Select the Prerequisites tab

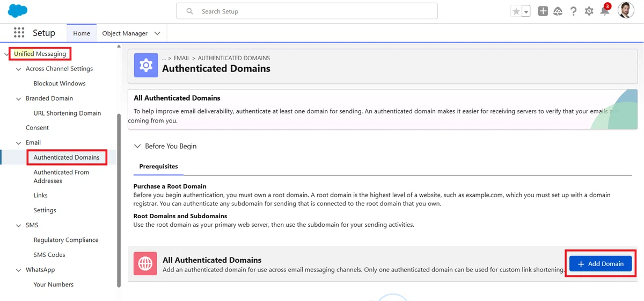coord(158,167)
